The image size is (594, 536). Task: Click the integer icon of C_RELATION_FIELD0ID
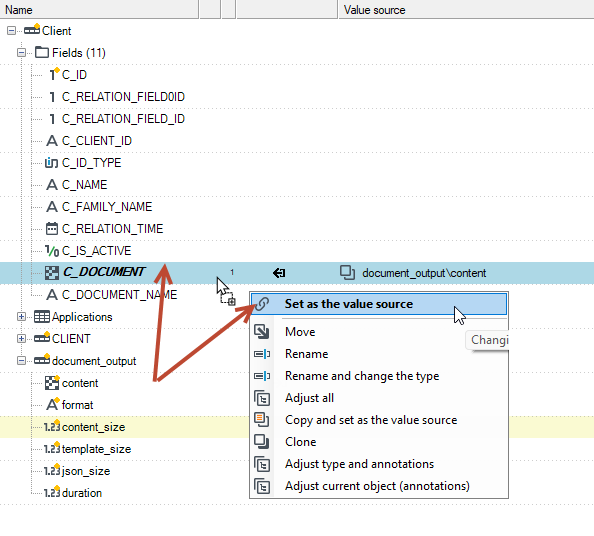click(52, 97)
